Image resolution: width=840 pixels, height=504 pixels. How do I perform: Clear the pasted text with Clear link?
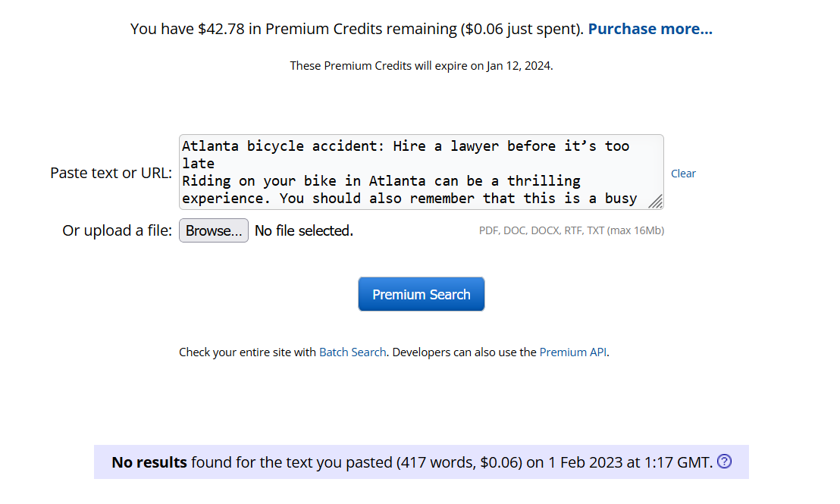(x=683, y=174)
